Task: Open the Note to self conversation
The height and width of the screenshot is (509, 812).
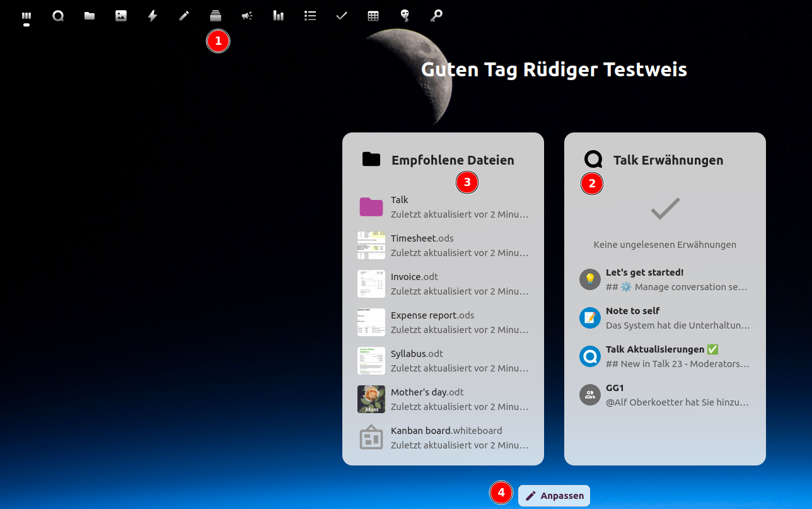Action: point(665,318)
